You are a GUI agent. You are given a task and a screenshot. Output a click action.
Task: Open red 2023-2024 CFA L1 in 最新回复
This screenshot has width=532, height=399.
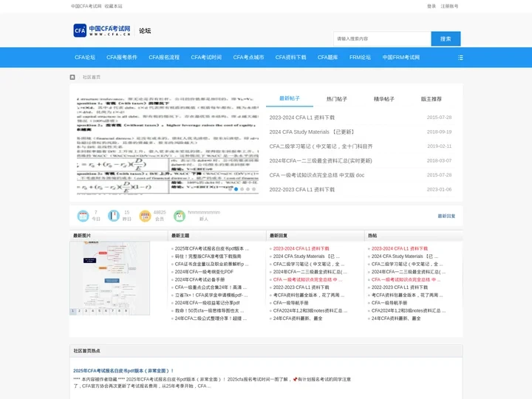pos(301,248)
